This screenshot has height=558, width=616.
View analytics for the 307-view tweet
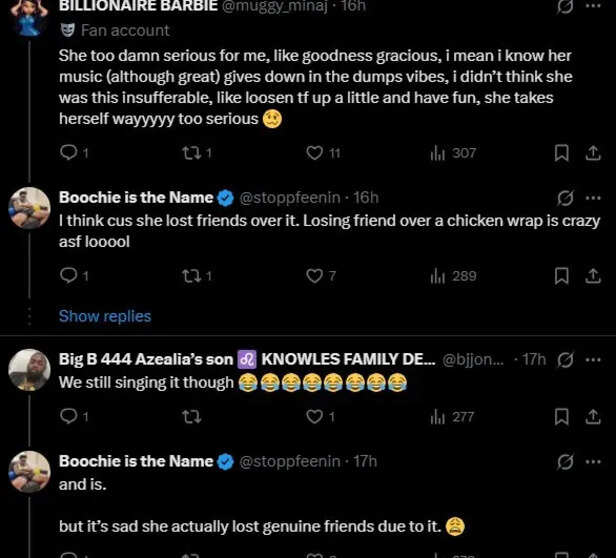[x=437, y=153]
